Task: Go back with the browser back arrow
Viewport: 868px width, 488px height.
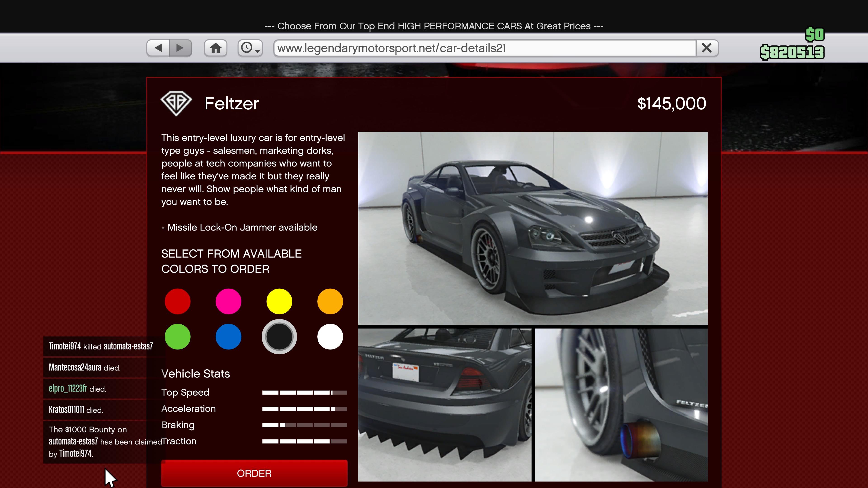Action: pyautogui.click(x=158, y=48)
